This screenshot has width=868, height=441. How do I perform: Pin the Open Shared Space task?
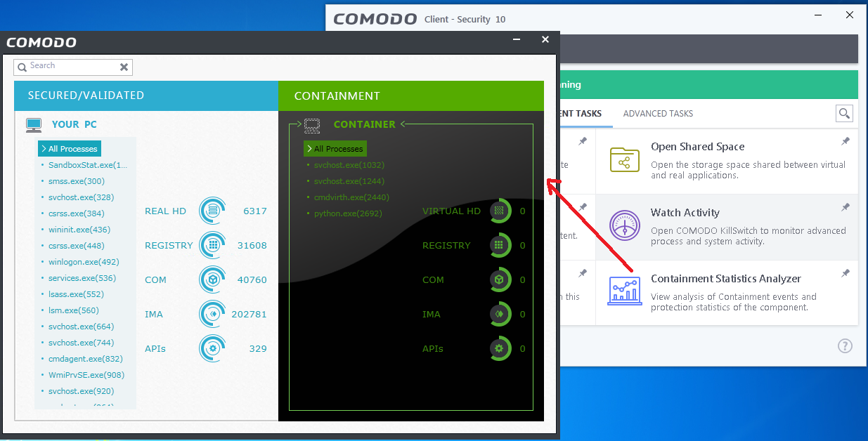point(846,142)
